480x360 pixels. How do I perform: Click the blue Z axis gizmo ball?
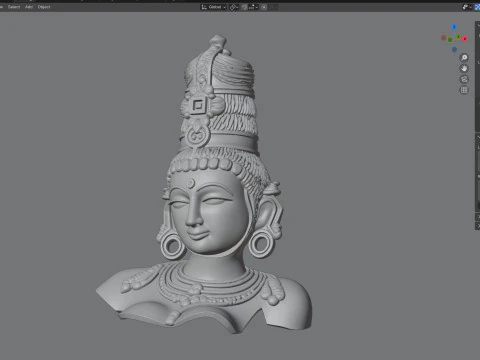454,27
